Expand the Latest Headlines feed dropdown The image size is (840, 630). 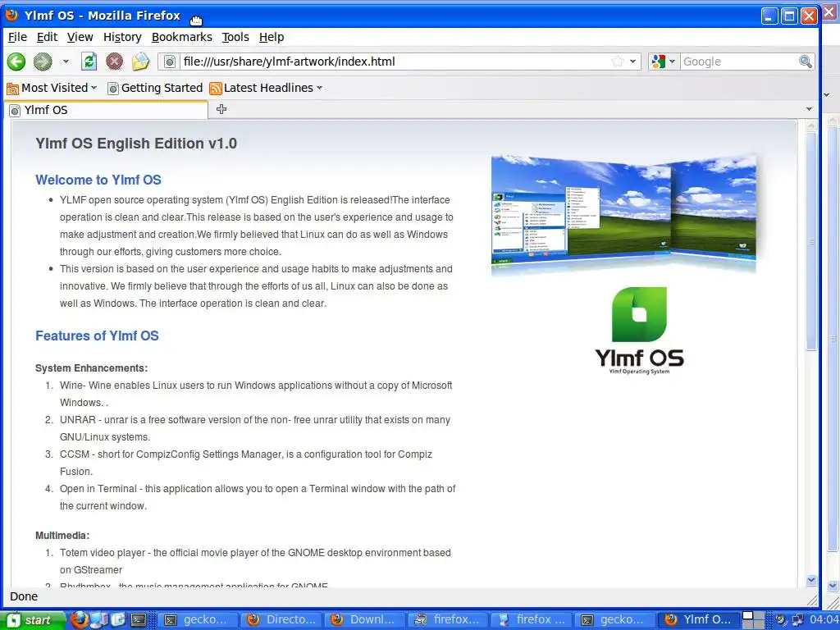point(267,88)
